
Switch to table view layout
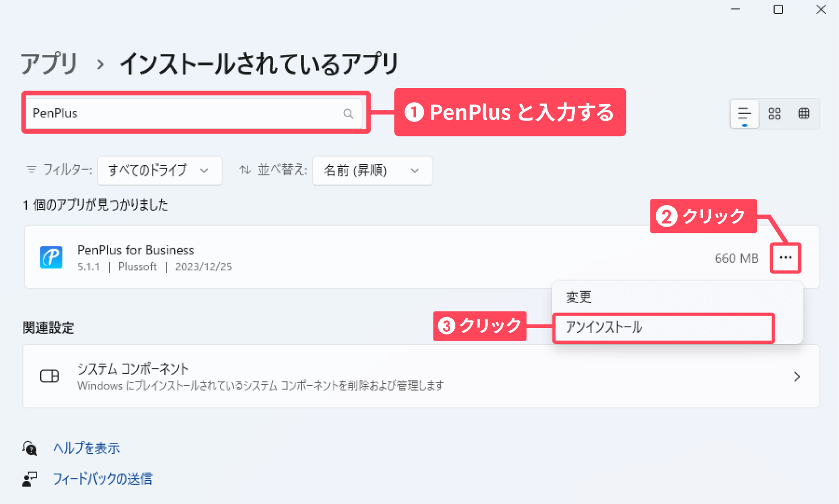[x=804, y=114]
